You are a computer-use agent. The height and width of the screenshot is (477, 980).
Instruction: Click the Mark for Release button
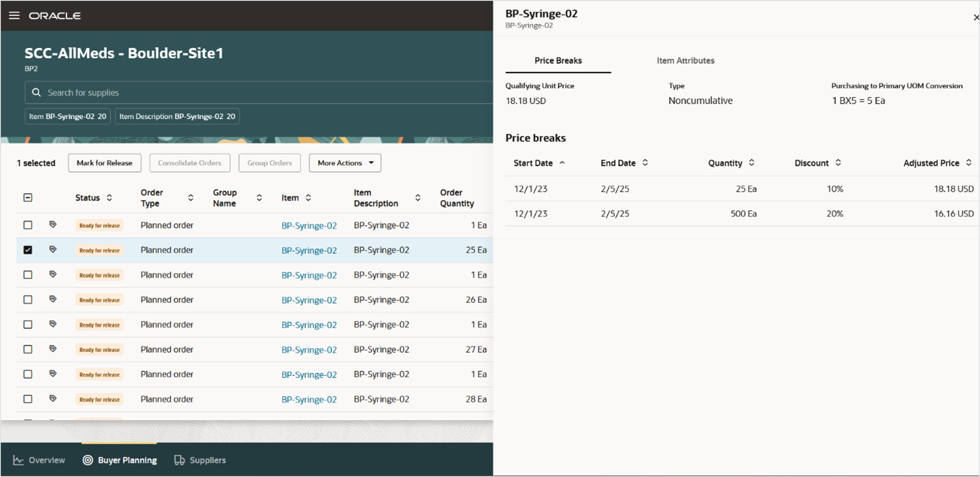[x=105, y=163]
